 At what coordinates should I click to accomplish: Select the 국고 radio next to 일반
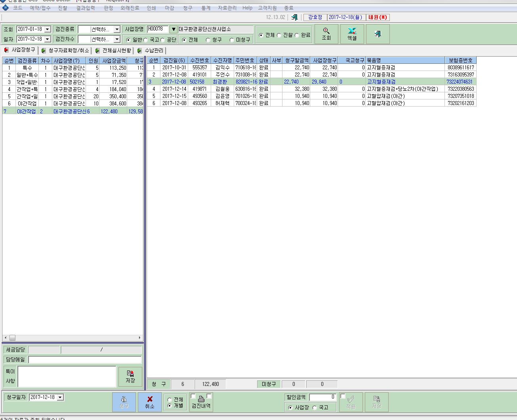pyautogui.click(x=146, y=40)
